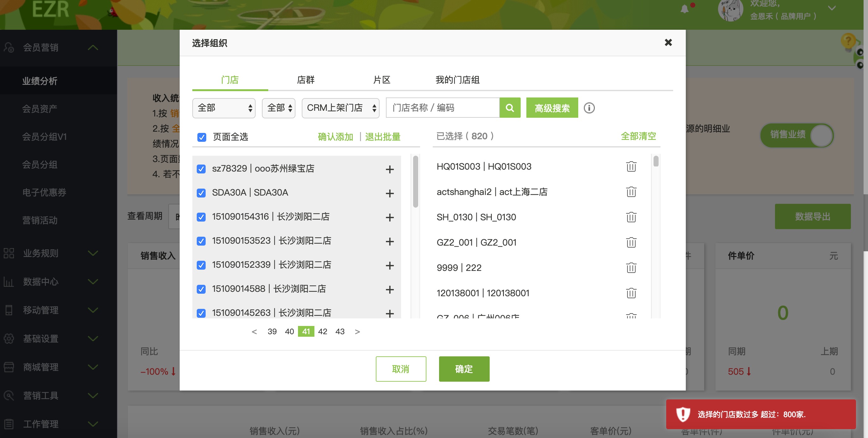The image size is (868, 438).
Task: Switch to the 片区 tab
Action: tap(381, 80)
